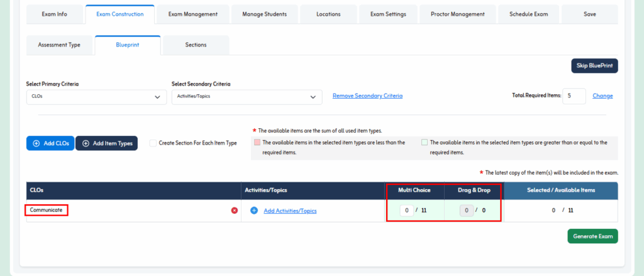Screen dimensions: 644x276
Task: Open the Assessment Type sub-tab
Action: 59,45
